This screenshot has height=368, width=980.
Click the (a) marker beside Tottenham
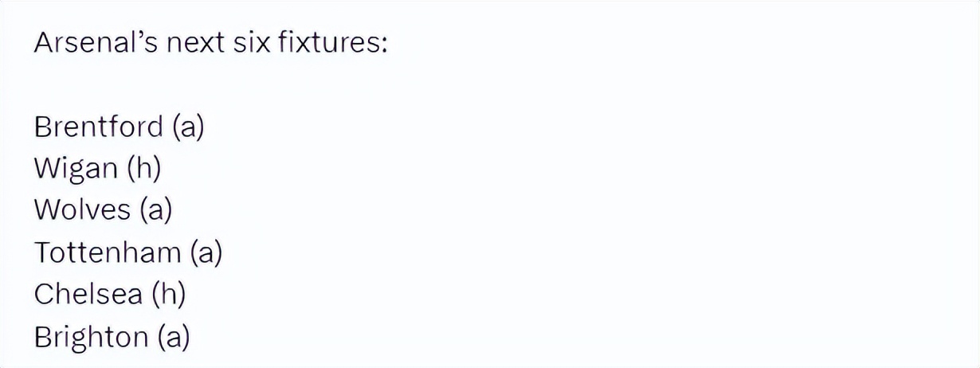206,253
